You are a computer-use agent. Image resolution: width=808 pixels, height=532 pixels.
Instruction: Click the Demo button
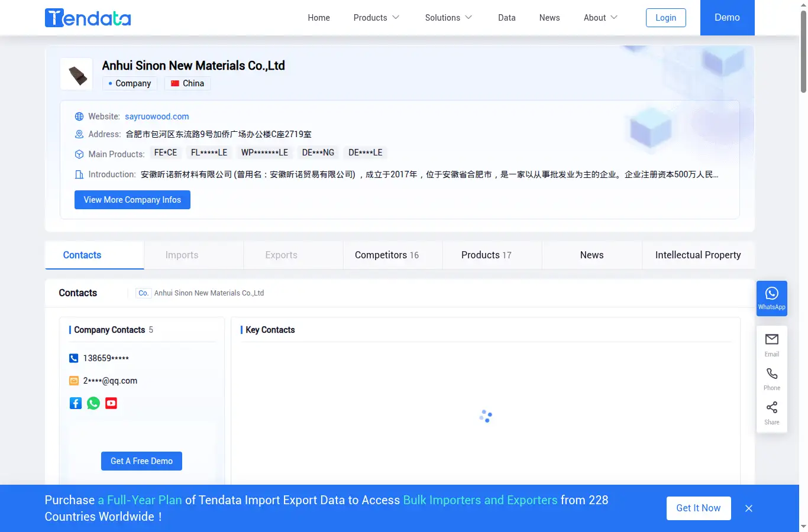click(x=728, y=18)
